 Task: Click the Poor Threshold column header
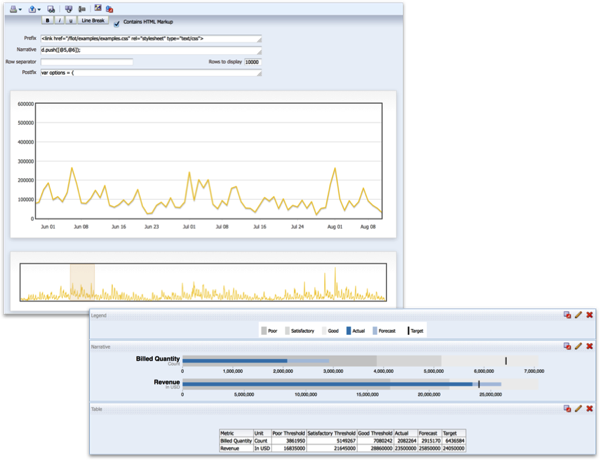tap(289, 433)
